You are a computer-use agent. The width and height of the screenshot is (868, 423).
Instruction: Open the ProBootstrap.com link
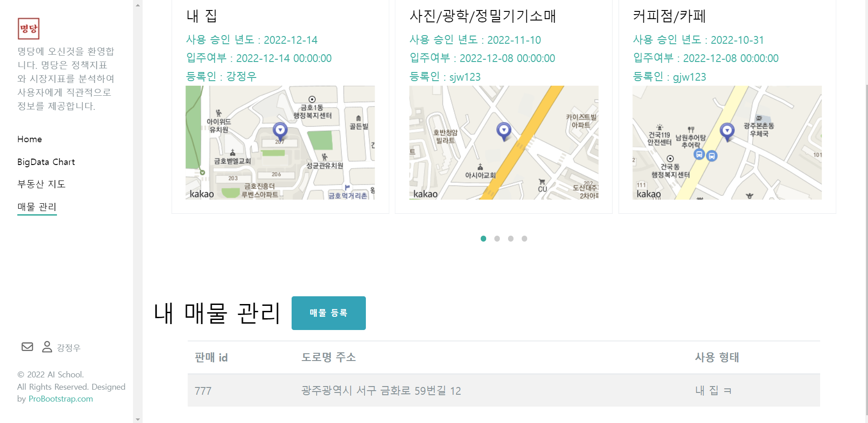point(60,399)
